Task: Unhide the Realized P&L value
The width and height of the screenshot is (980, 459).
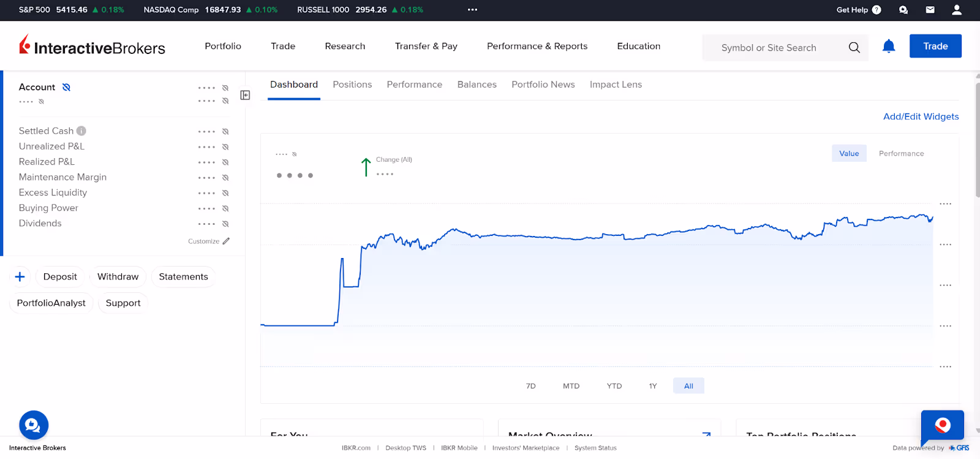Action: click(225, 162)
